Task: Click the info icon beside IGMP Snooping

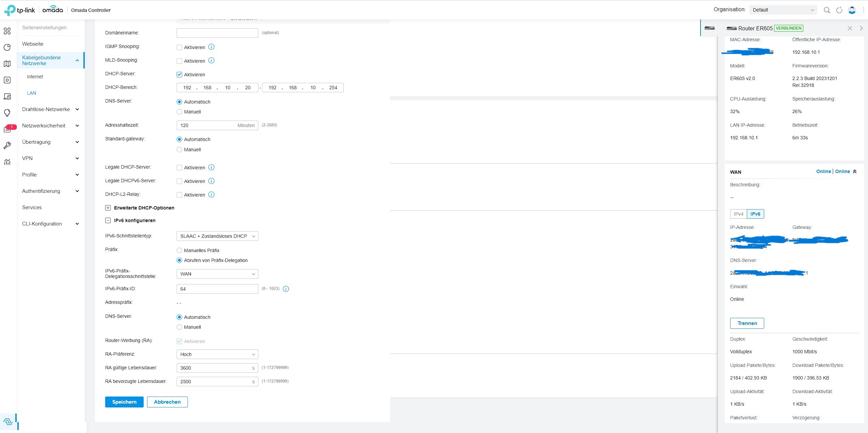Action: (211, 47)
